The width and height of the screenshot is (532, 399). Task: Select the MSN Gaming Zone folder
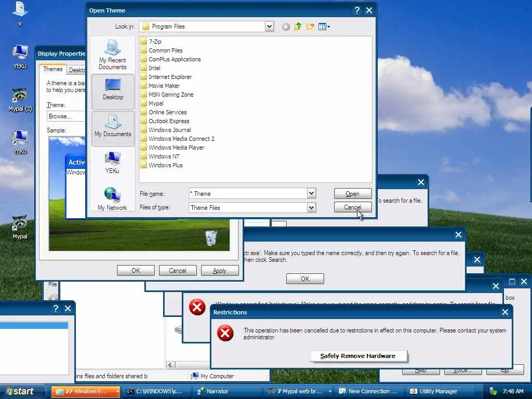pos(167,95)
